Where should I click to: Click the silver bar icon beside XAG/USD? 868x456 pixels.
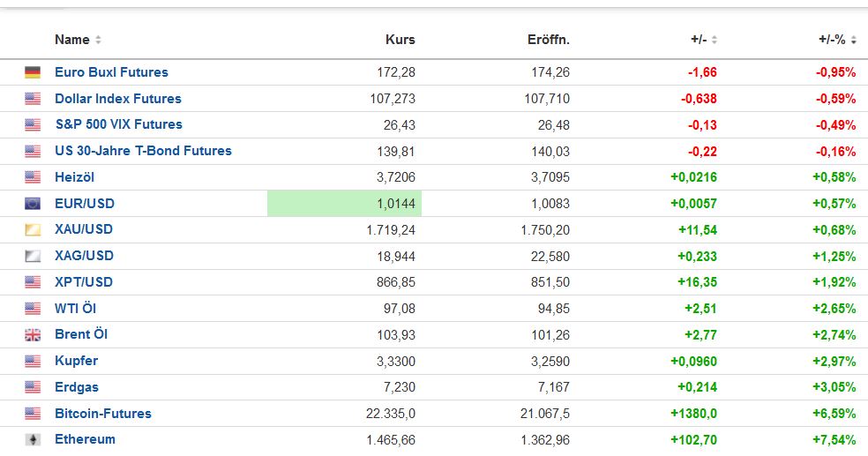coord(33,256)
